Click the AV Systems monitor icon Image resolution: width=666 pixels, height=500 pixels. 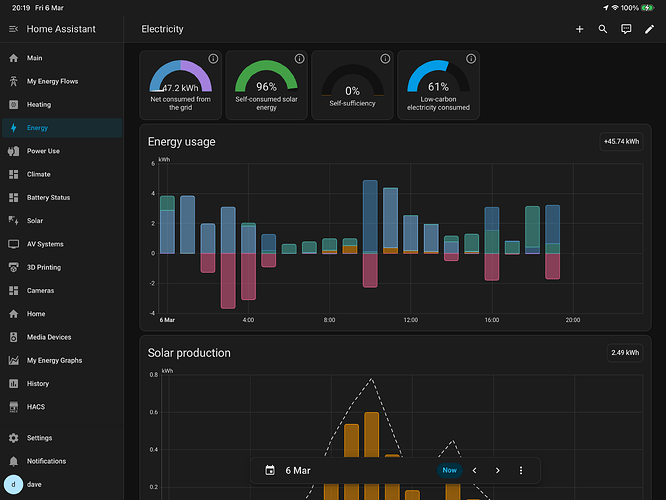coord(14,244)
